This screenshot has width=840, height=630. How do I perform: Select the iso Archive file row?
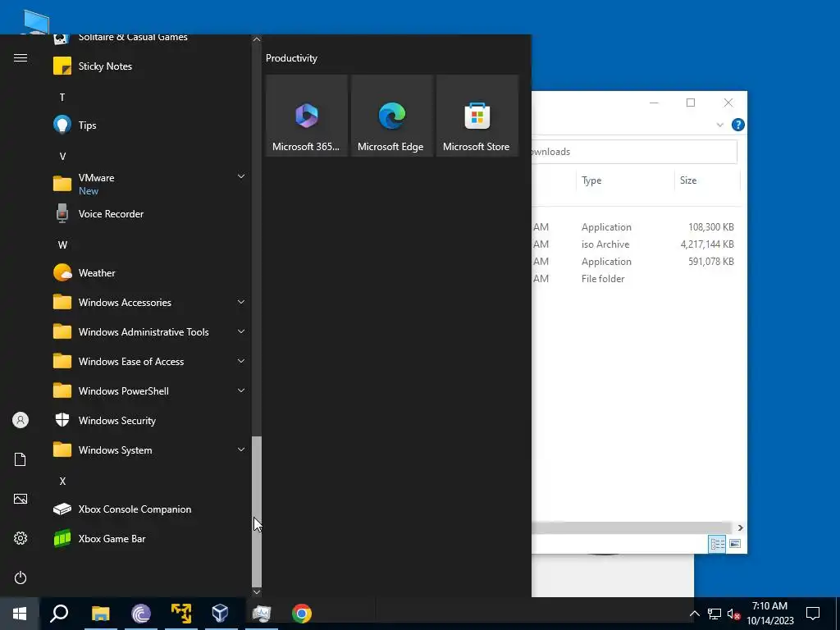[637, 244]
